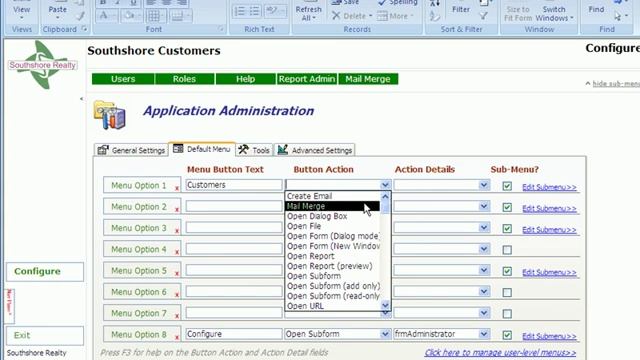Select Mail Merge in the action list
The width and height of the screenshot is (640, 360).
pyautogui.click(x=332, y=206)
